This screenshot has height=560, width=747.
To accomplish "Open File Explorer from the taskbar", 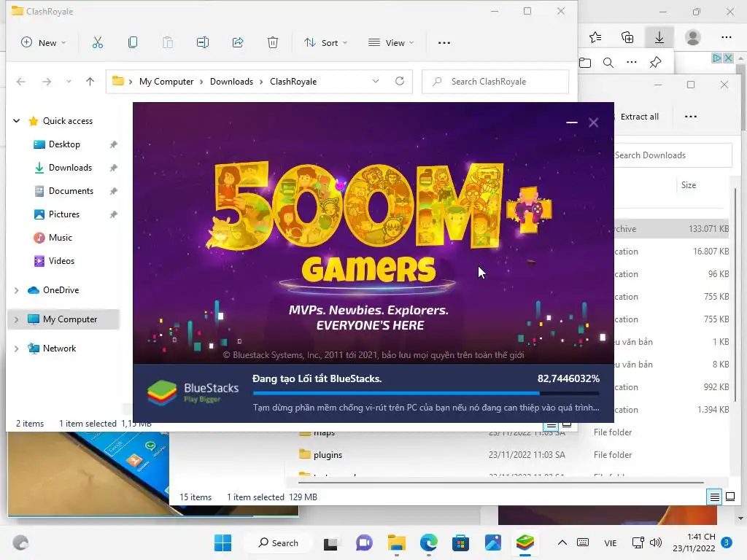I will point(396,542).
